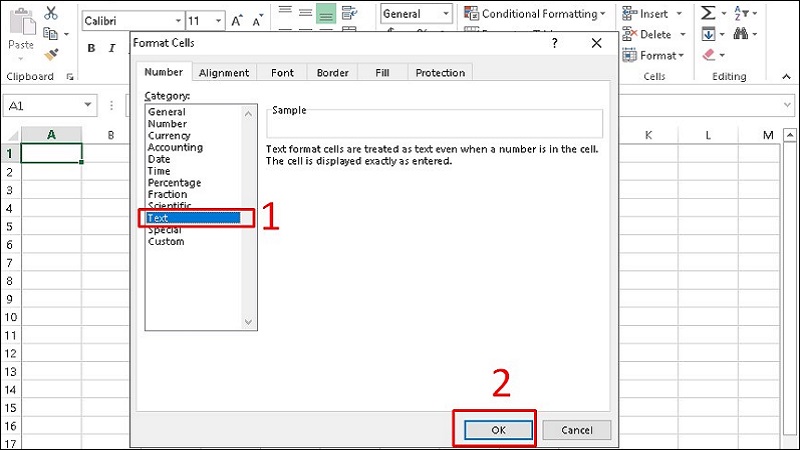Viewport: 800px width, 450px height.
Task: Open the Paste options dropdown arrow
Action: click(x=21, y=59)
